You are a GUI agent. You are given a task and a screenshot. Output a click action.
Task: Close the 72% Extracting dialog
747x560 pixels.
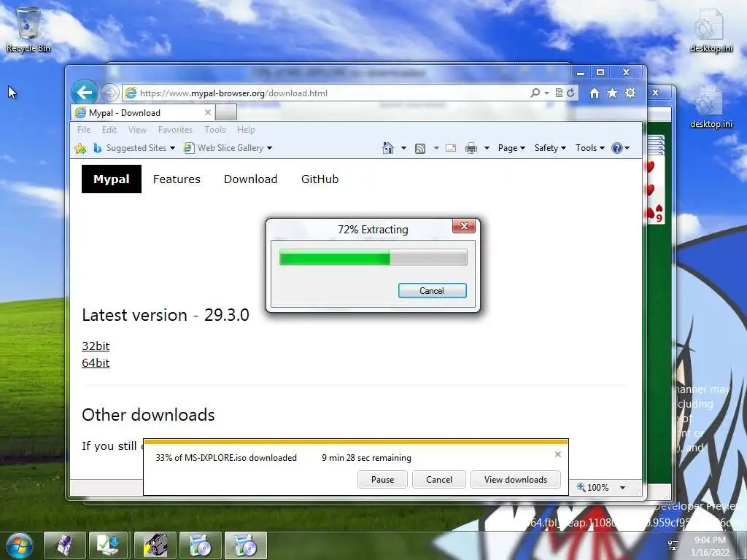[464, 226]
